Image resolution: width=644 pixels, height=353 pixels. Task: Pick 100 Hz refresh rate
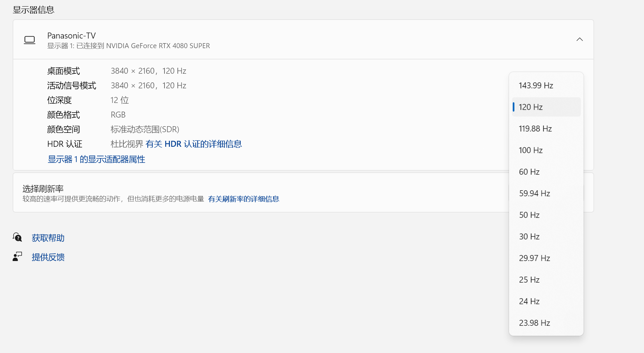(531, 150)
